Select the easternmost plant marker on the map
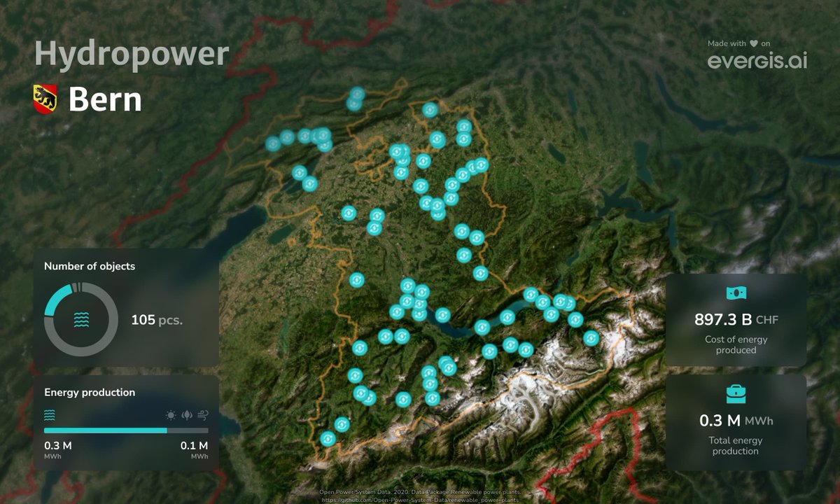The width and height of the screenshot is (840, 504). [x=592, y=337]
